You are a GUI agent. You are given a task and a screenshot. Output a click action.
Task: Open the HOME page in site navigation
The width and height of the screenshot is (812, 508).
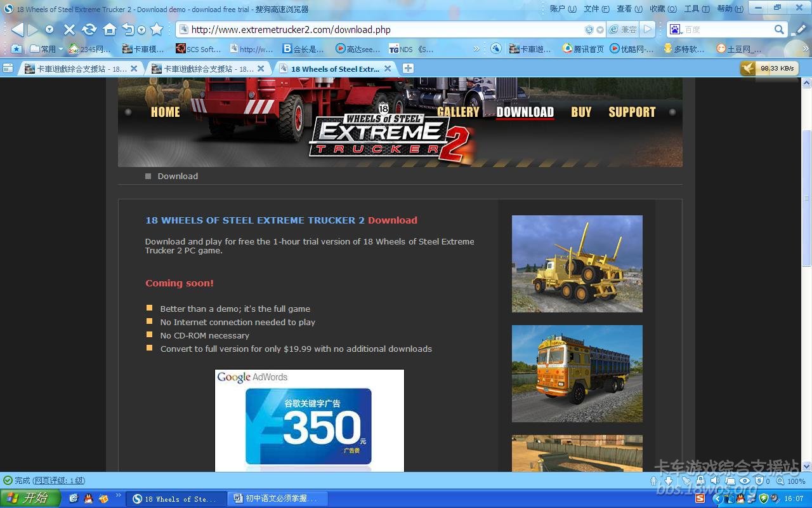[166, 112]
